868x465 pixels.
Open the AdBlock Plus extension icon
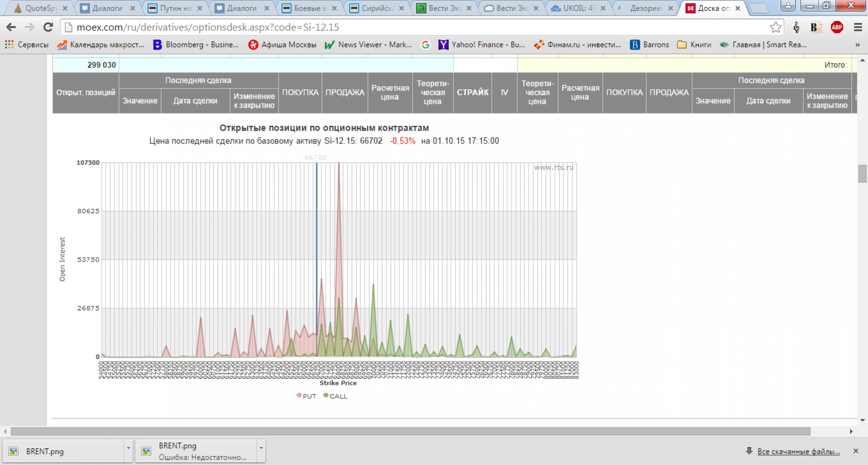coord(837,27)
